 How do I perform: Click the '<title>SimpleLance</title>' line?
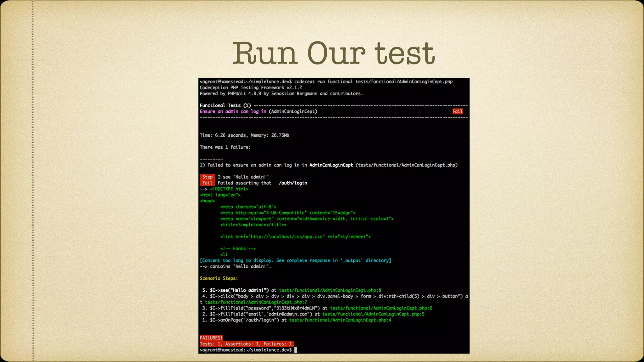point(253,225)
